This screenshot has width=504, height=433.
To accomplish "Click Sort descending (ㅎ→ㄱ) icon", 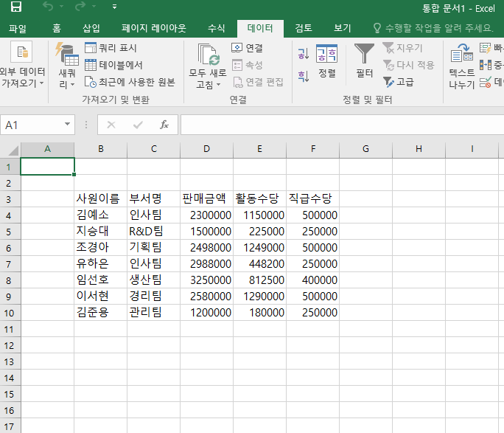I will [x=303, y=75].
